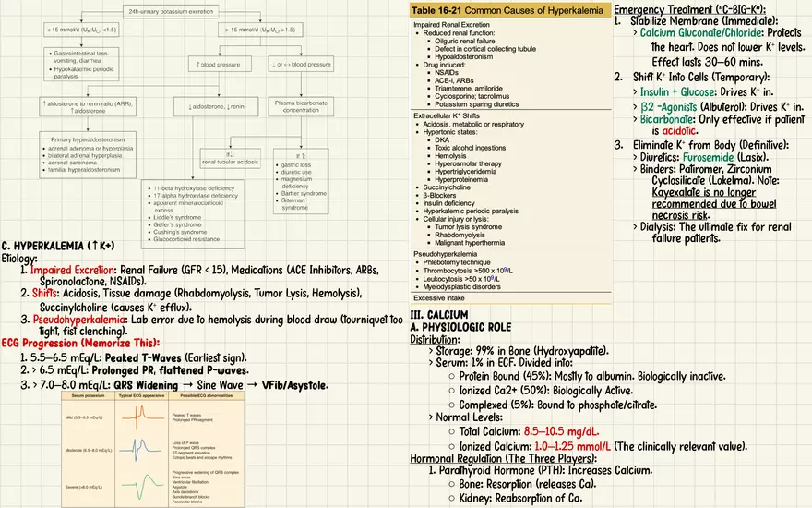Click the 'Etiology:' label under Hyperkalemia
This screenshot has height=508, width=812.
tap(19, 258)
